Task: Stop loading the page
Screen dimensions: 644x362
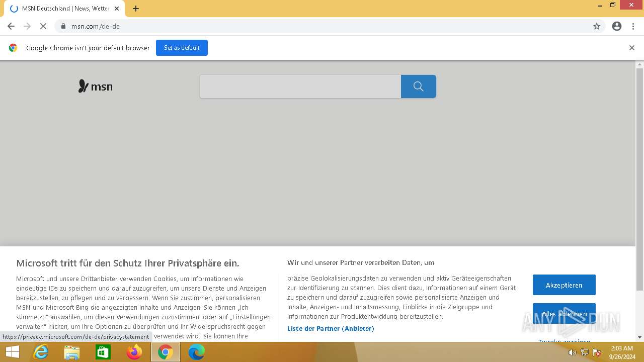Action: click(43, 26)
